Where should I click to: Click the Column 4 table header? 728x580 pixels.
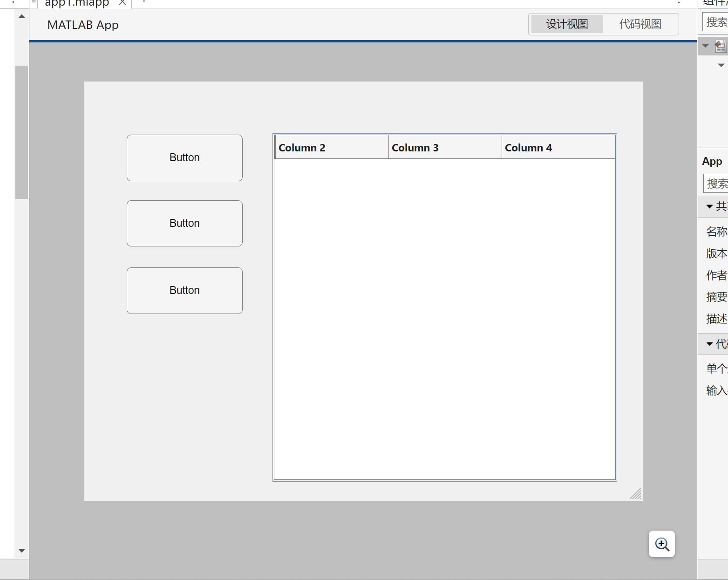[x=558, y=147]
